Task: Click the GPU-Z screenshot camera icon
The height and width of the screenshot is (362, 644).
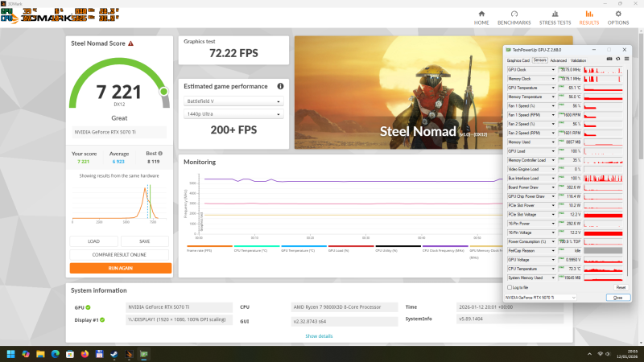Action: click(x=609, y=59)
